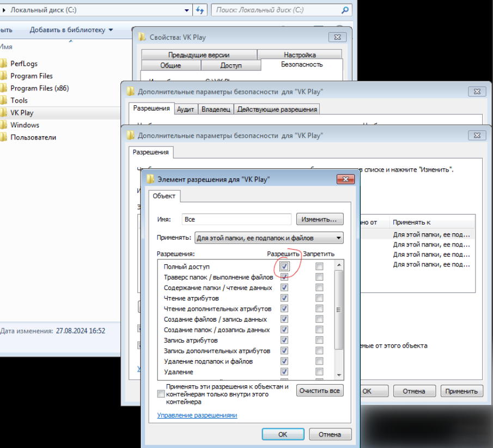The width and height of the screenshot is (493, 448).
Task: Toggle Allow for 'Запись атрибутов'
Action: point(284,340)
